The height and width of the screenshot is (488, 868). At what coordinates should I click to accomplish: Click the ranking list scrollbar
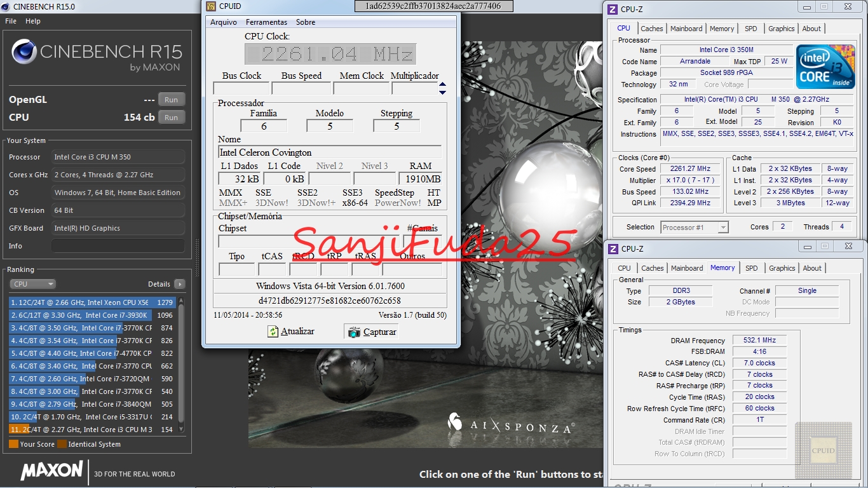(x=181, y=365)
